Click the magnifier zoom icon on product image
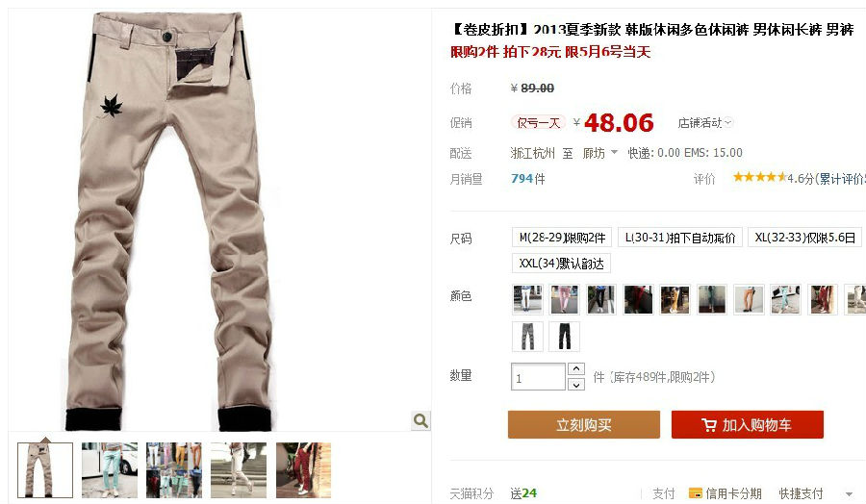The height and width of the screenshot is (504, 866). (x=420, y=421)
